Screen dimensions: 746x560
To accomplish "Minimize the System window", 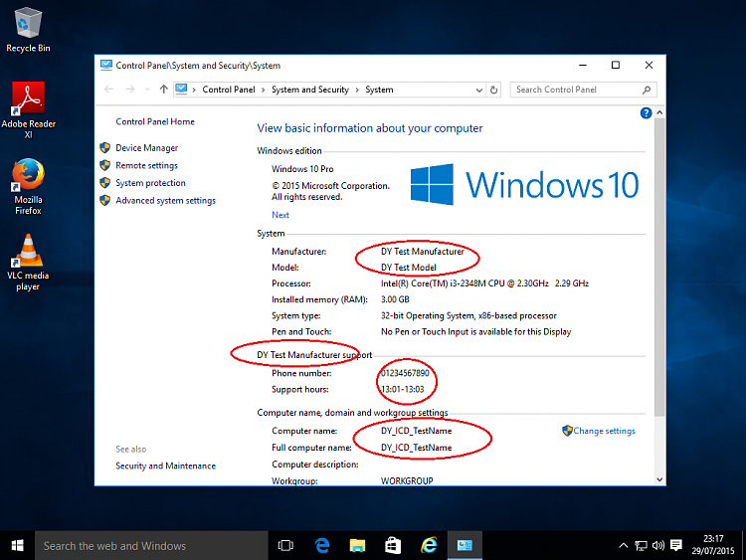I will 583,66.
